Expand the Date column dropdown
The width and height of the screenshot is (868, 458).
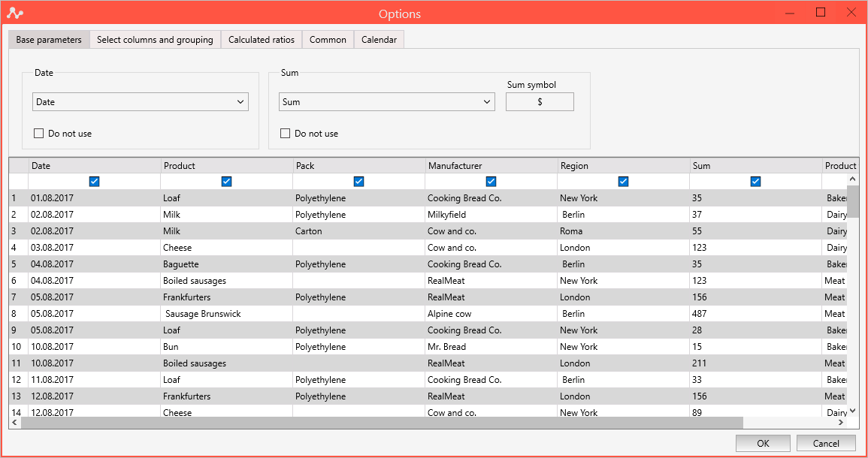[x=141, y=102]
